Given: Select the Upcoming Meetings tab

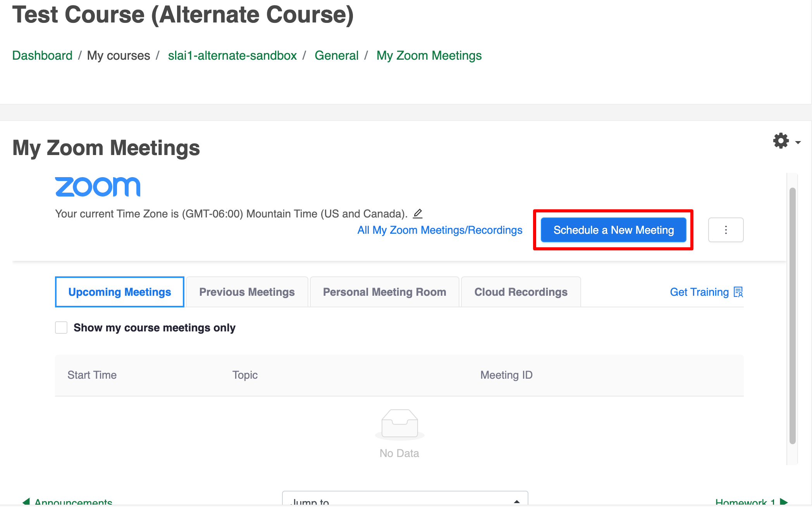Looking at the screenshot, I should click(x=120, y=292).
